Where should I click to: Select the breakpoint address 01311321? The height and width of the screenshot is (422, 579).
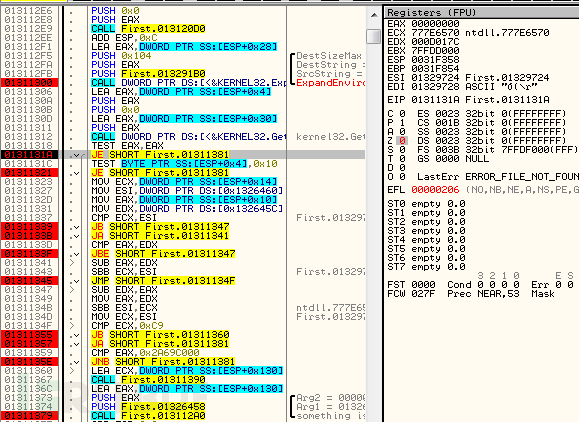[29, 173]
